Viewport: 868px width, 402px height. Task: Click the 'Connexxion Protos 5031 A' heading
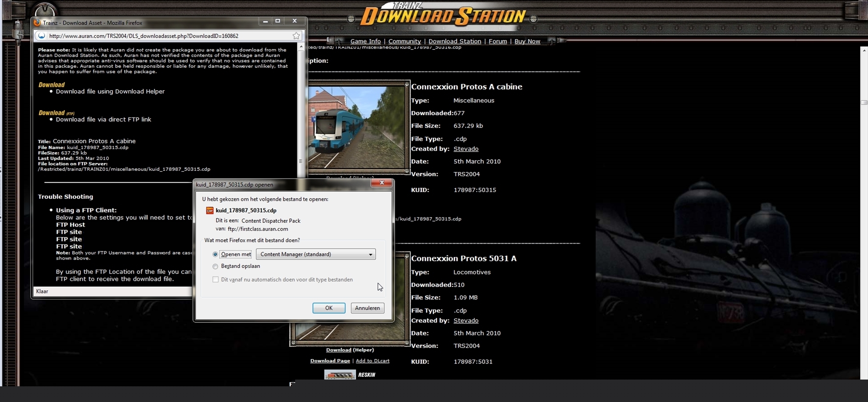click(464, 258)
